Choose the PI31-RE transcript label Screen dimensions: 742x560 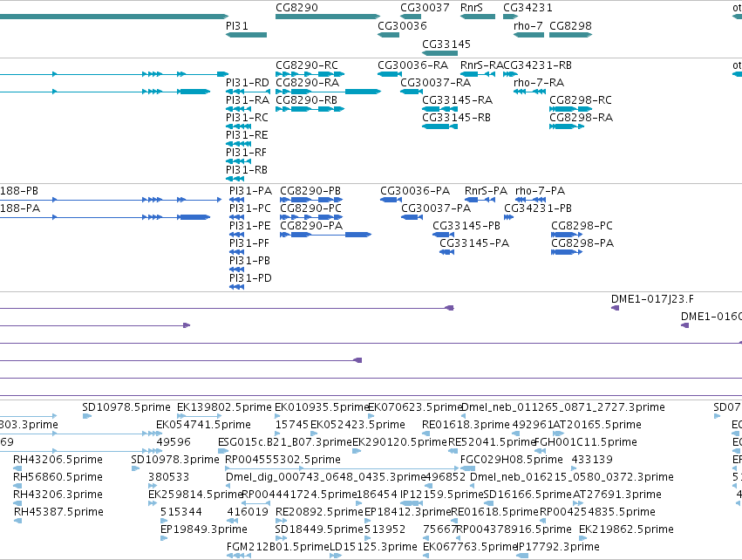tap(247, 135)
